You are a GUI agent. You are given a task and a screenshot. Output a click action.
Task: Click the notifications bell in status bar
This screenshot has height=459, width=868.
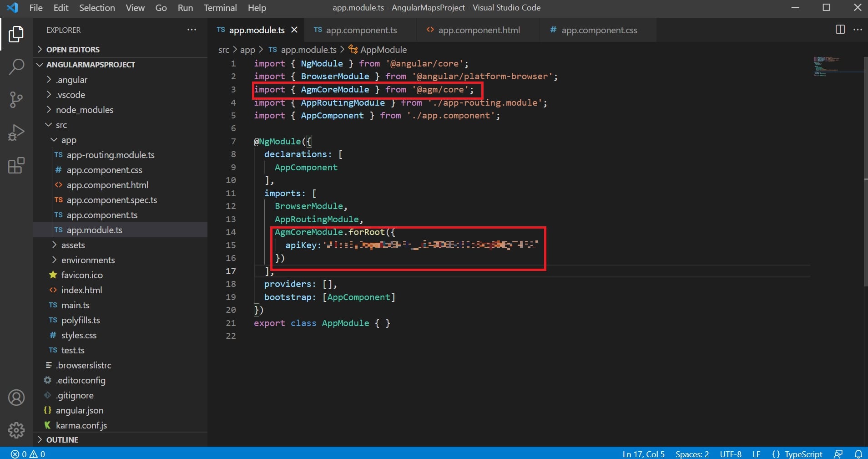(x=858, y=454)
